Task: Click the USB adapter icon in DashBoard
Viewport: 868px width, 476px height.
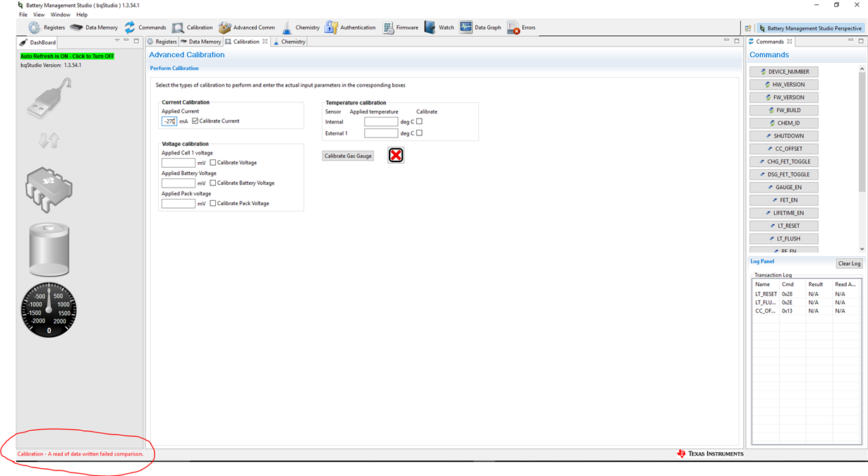Action: pyautogui.click(x=49, y=97)
